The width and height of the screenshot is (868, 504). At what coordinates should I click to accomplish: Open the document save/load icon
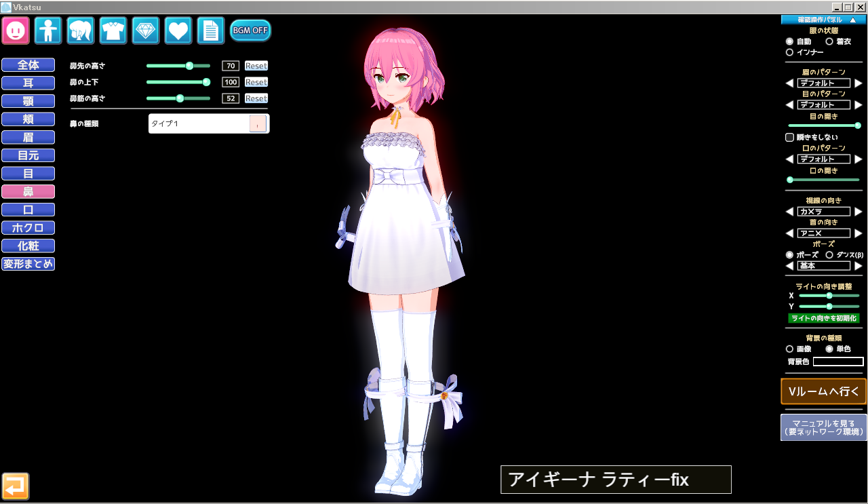[x=211, y=31]
